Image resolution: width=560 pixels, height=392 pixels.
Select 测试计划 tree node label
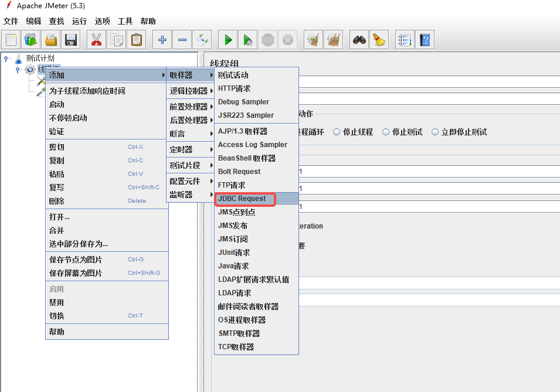(x=40, y=58)
